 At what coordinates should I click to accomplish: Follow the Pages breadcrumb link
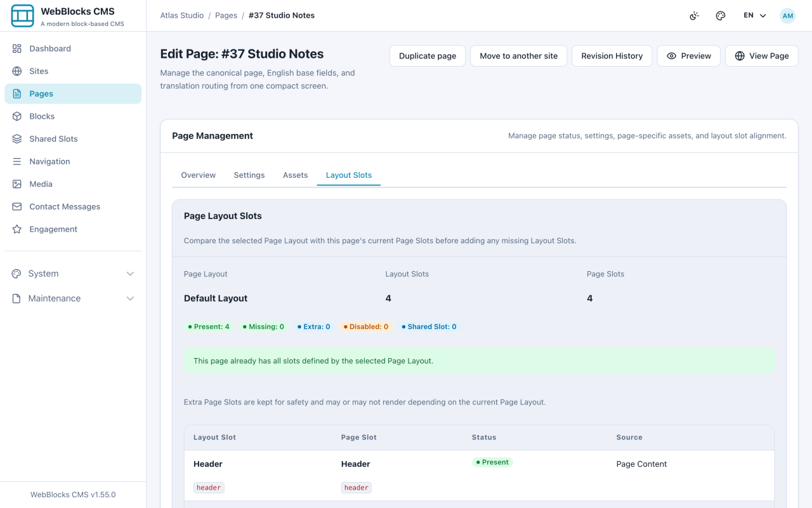point(226,15)
